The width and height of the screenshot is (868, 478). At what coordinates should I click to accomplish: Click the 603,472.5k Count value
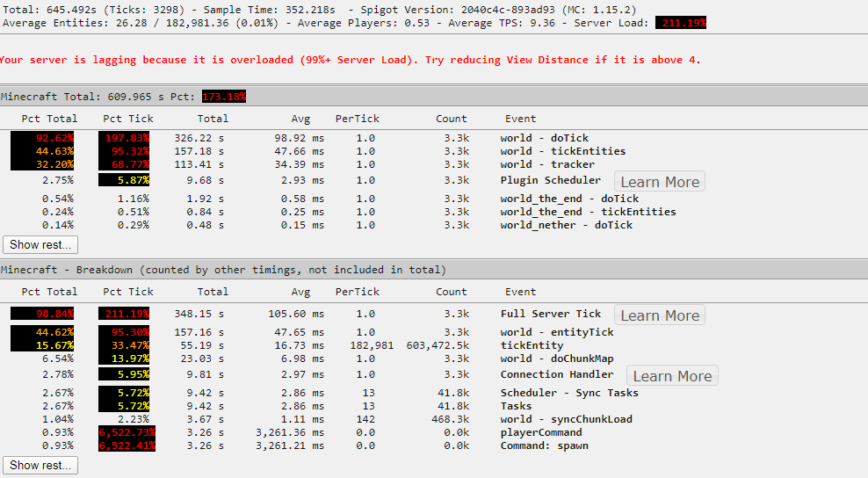pyautogui.click(x=438, y=345)
